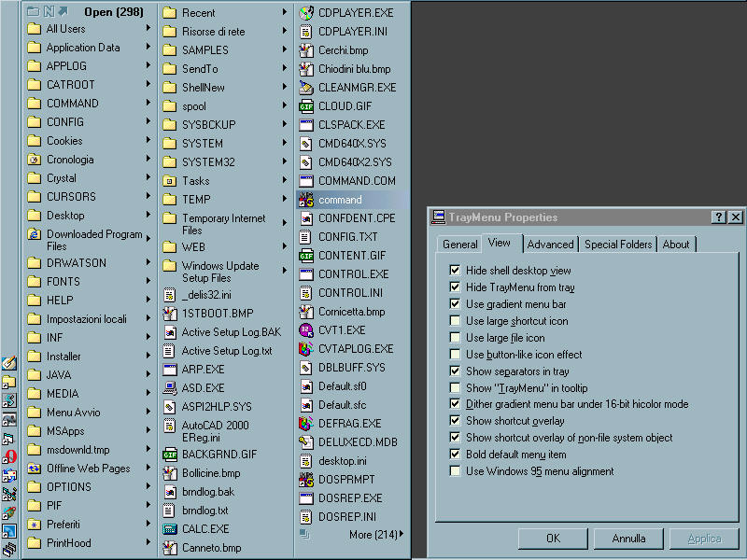Open the Special Folders tab
The height and width of the screenshot is (560, 747).
pos(617,245)
